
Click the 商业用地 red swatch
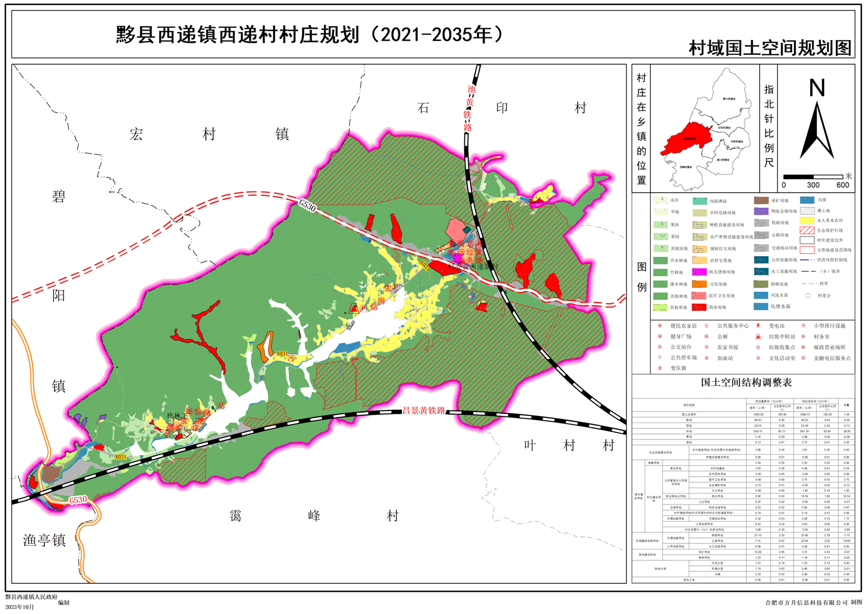point(699,307)
